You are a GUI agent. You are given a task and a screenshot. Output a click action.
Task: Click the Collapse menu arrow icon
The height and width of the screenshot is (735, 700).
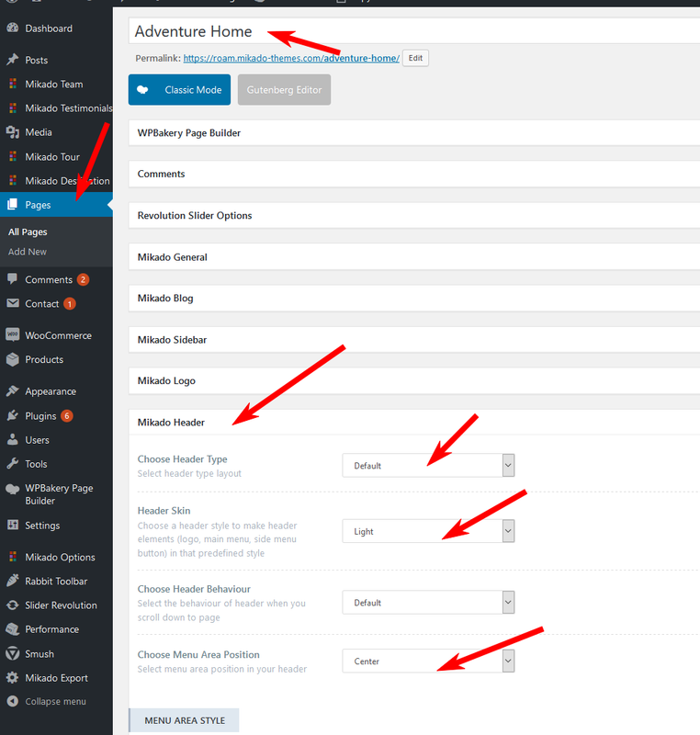[13, 701]
